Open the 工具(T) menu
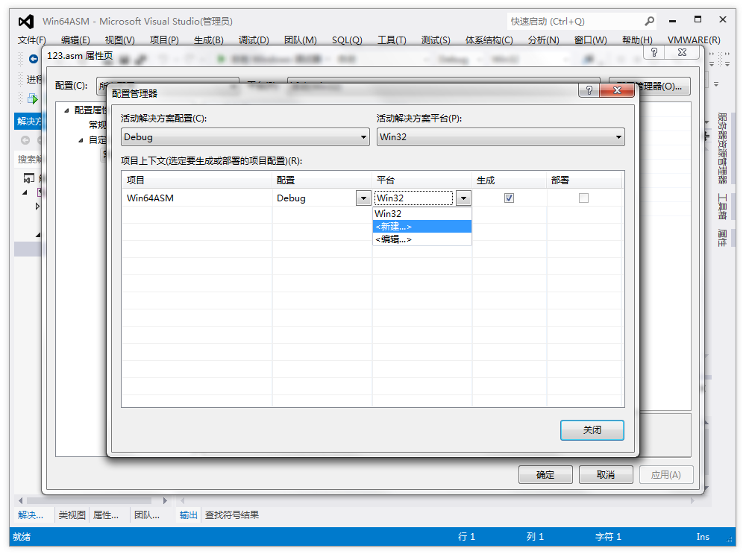The width and height of the screenshot is (749, 560). pos(392,40)
